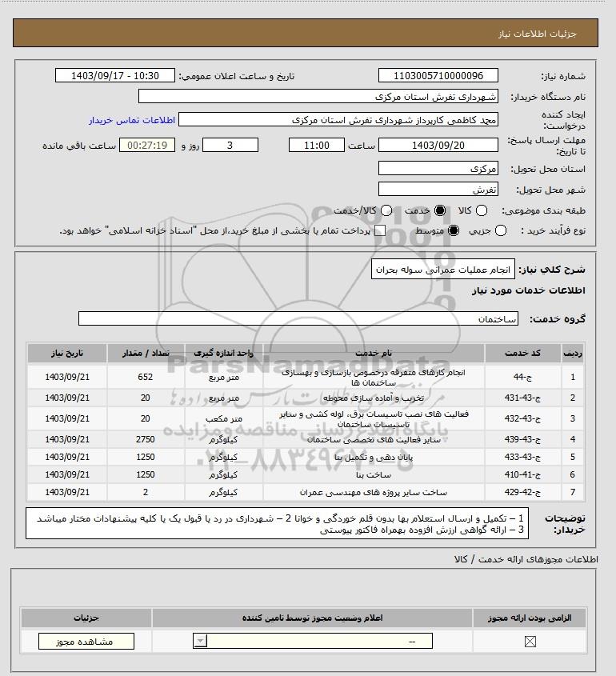Select the کالا radio button

click(482, 210)
